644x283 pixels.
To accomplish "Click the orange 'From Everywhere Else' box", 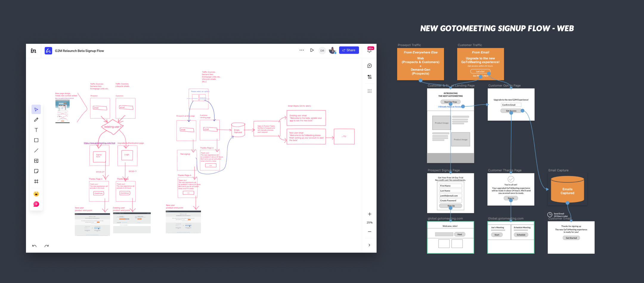I will (420, 64).
